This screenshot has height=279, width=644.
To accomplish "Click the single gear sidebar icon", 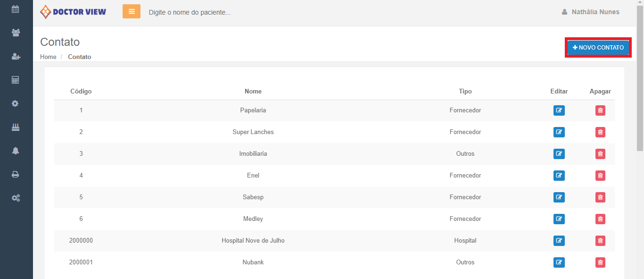I will [16, 103].
